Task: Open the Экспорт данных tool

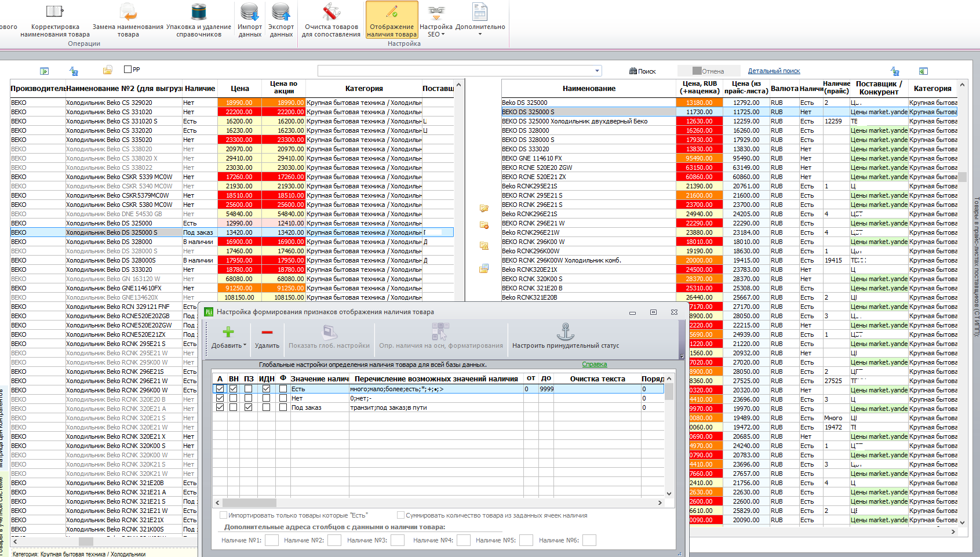Action: pyautogui.click(x=281, y=20)
